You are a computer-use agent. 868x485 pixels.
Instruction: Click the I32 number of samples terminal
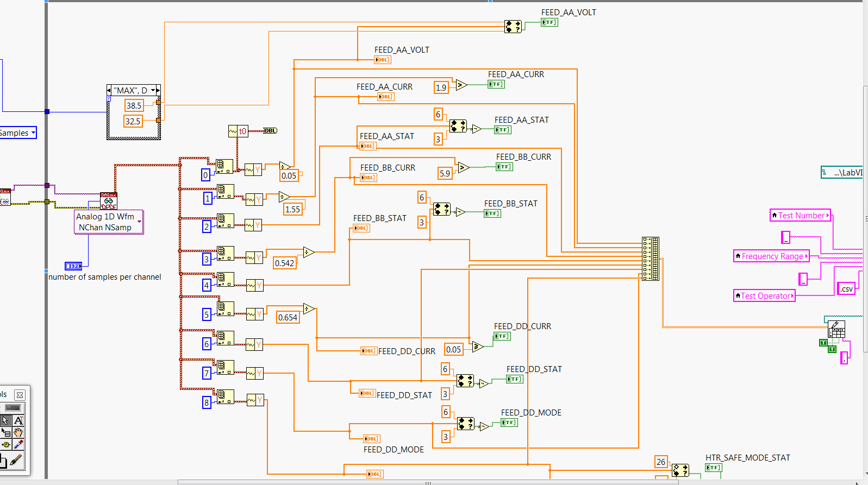point(73,266)
